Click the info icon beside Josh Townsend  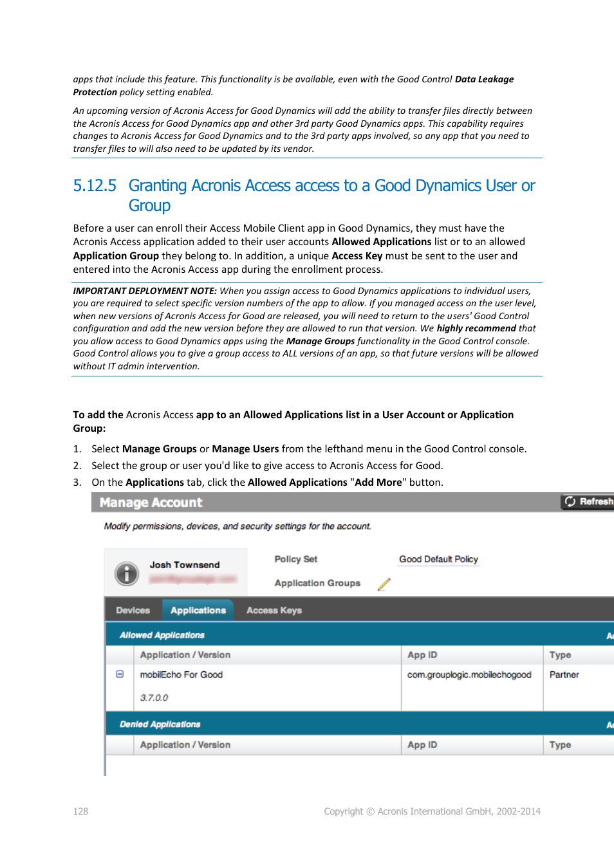(127, 573)
